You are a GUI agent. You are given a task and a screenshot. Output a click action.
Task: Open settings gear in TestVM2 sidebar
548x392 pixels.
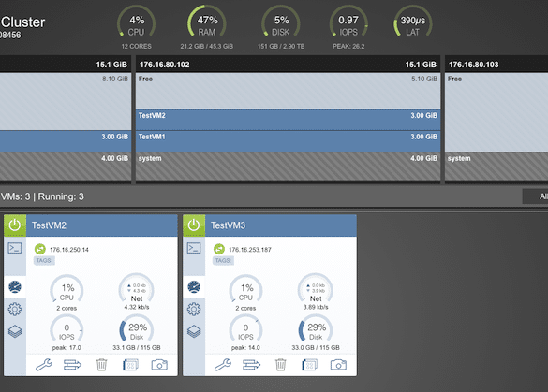[15, 309]
